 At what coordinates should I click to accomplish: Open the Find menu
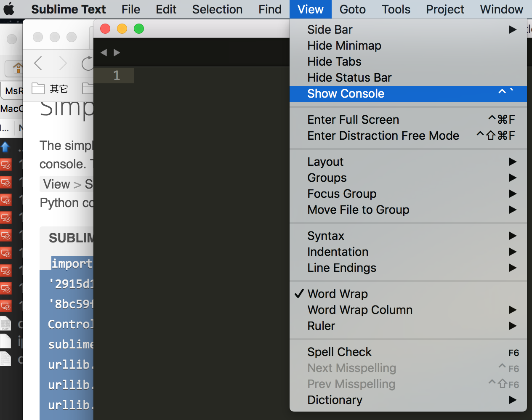click(x=270, y=9)
